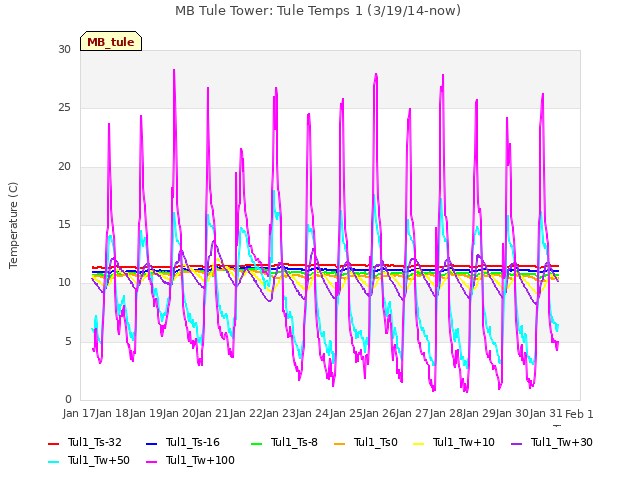Click the 30 y-axis tick label
The image size is (640, 480).
pos(64,49)
